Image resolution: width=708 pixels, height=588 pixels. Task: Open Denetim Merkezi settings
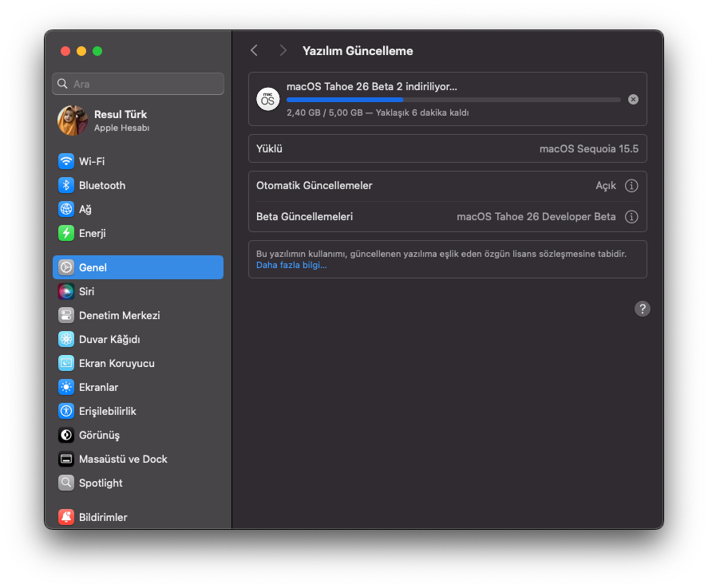click(x=119, y=315)
